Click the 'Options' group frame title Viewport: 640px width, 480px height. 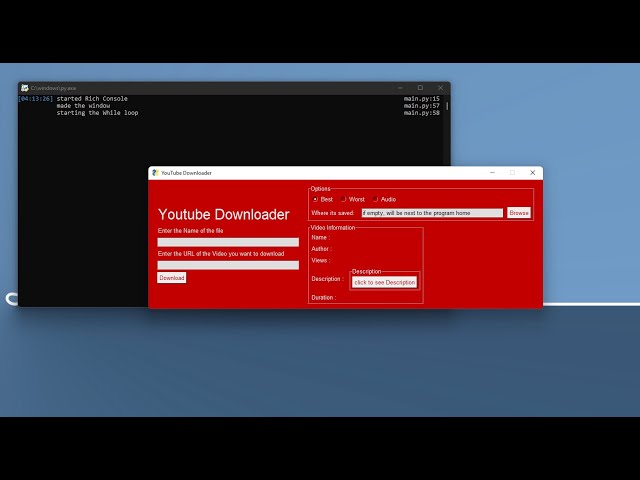pyautogui.click(x=320, y=189)
